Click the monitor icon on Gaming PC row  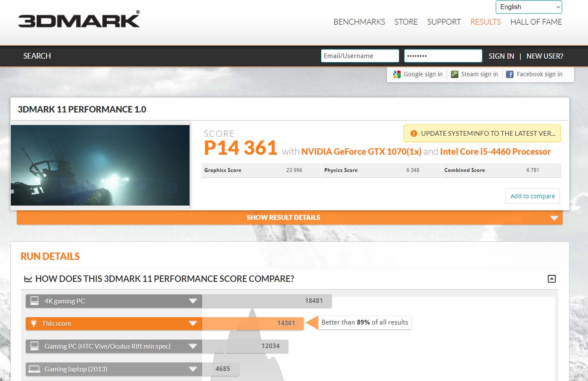click(35, 346)
